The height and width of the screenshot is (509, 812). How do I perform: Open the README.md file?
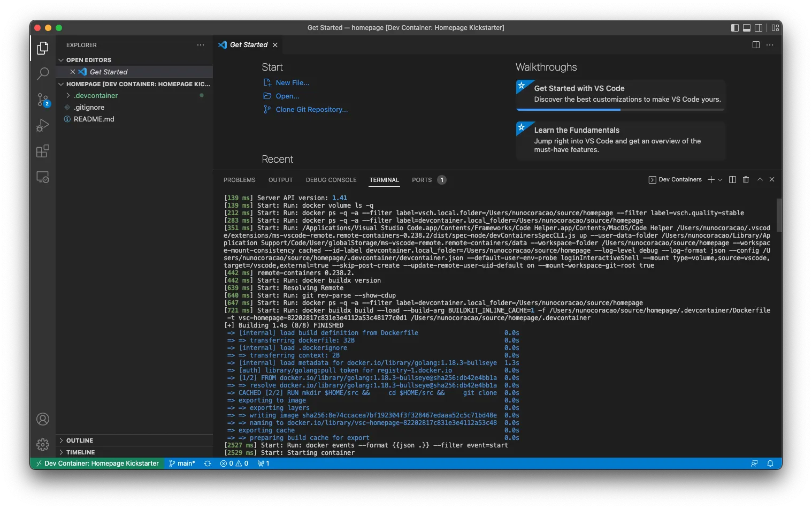click(x=134, y=119)
